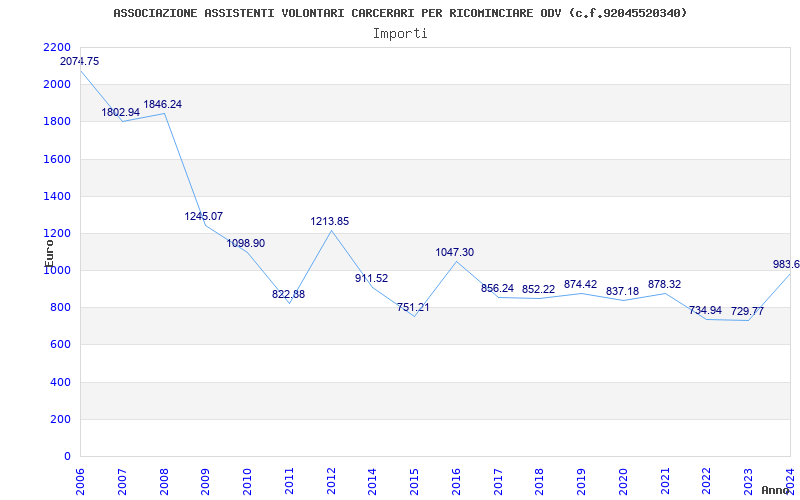
Task: Click the x-axis year 2006
Action: tap(80, 481)
